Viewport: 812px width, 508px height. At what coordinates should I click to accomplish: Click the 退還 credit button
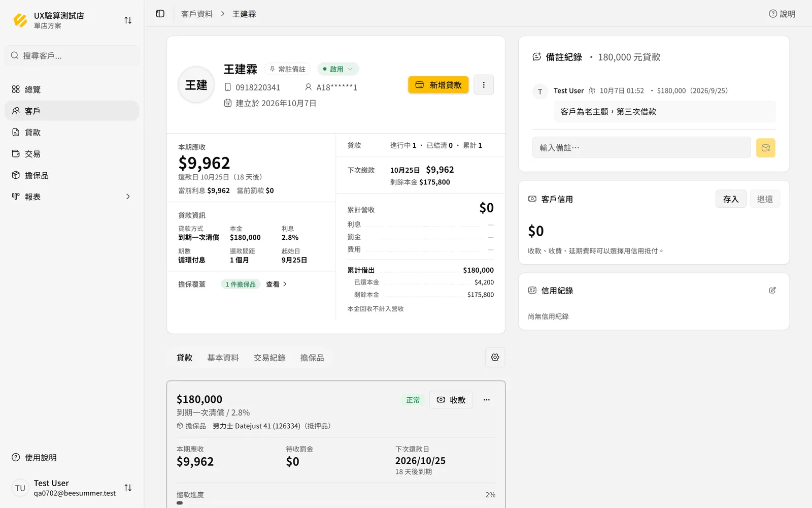(x=765, y=199)
